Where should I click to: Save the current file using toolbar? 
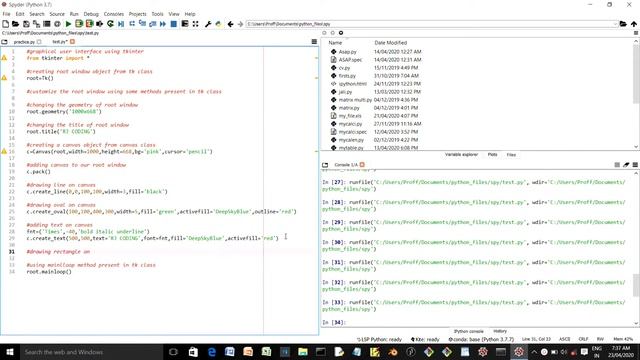(26, 24)
